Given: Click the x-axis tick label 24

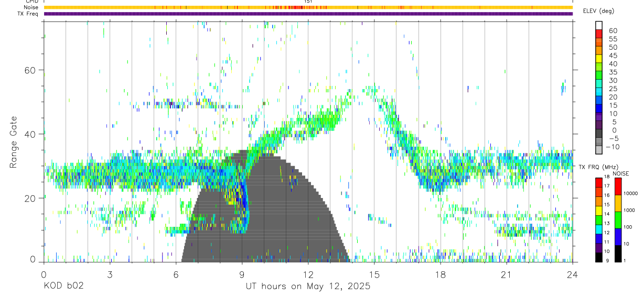Looking at the screenshot, I should (x=572, y=274).
